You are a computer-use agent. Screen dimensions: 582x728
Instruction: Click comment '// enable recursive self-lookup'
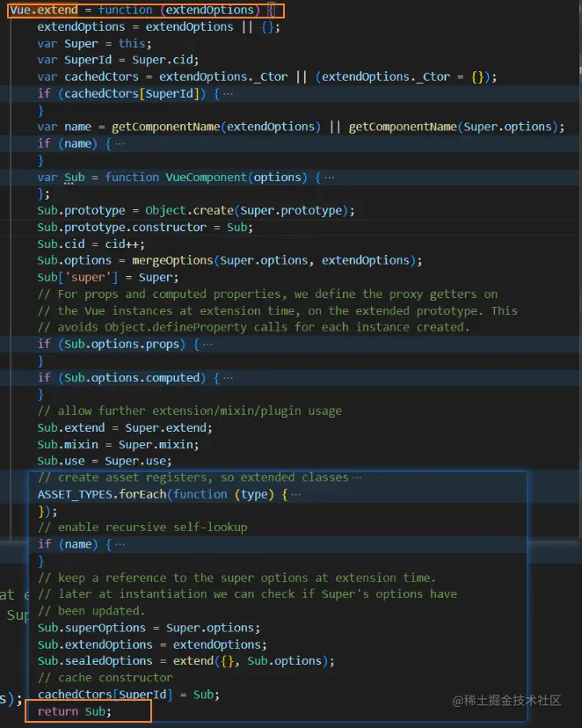[x=142, y=528]
